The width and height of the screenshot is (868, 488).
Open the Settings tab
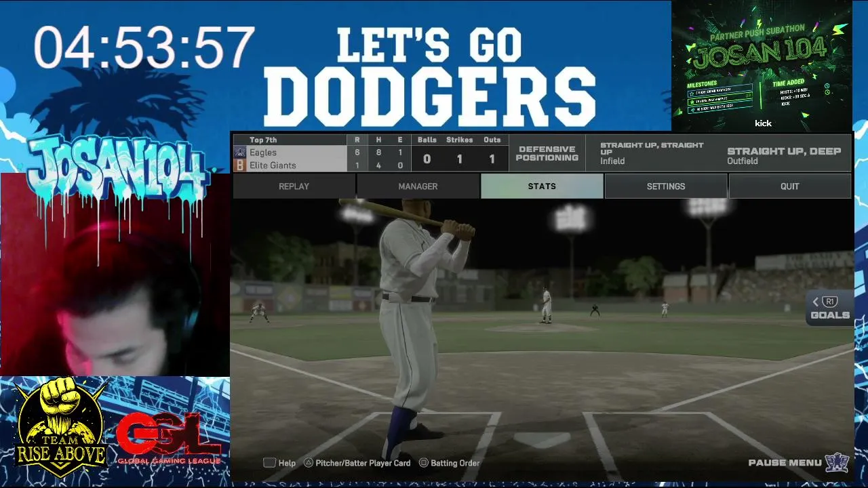point(666,186)
